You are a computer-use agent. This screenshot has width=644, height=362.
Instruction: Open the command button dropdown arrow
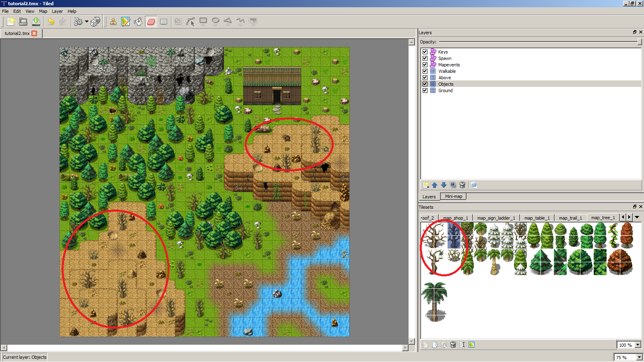pos(87,22)
